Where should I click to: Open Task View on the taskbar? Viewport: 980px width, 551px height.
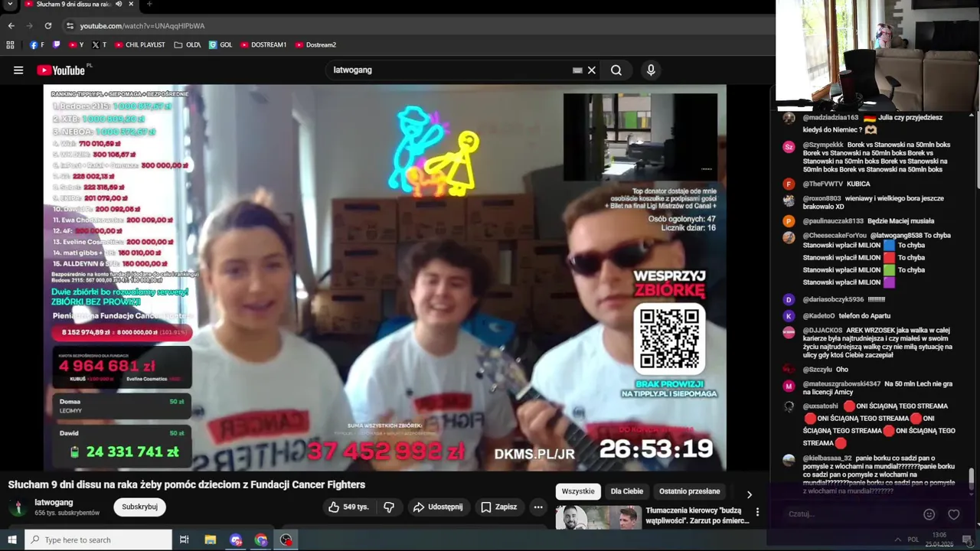(x=185, y=540)
